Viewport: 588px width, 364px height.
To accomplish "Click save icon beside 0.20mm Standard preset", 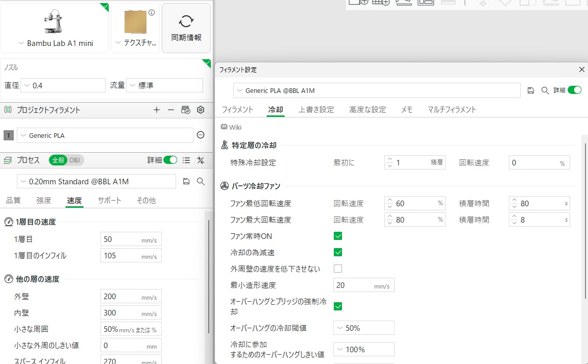I will coord(186,181).
